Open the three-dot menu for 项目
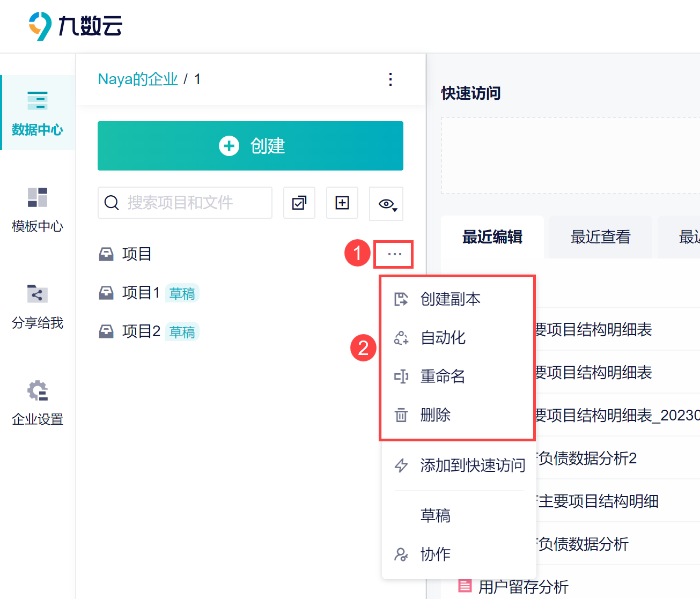Viewport: 700px width, 599px height. (x=394, y=254)
